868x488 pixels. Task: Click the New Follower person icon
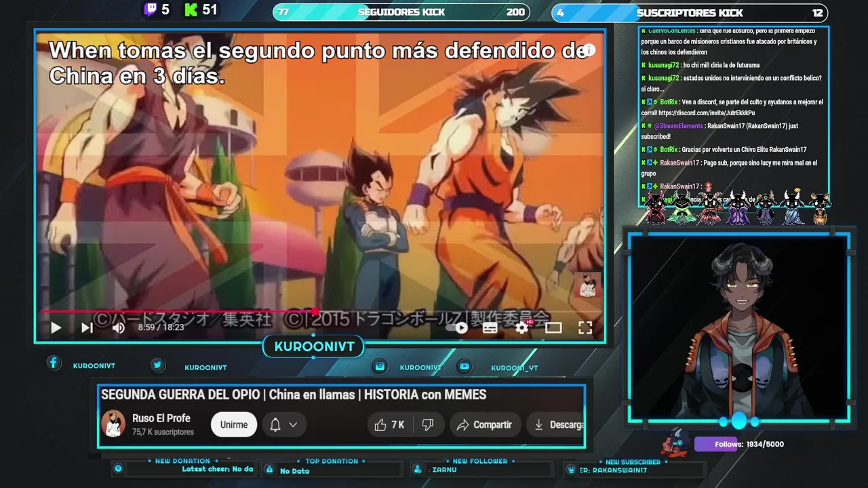(x=417, y=469)
